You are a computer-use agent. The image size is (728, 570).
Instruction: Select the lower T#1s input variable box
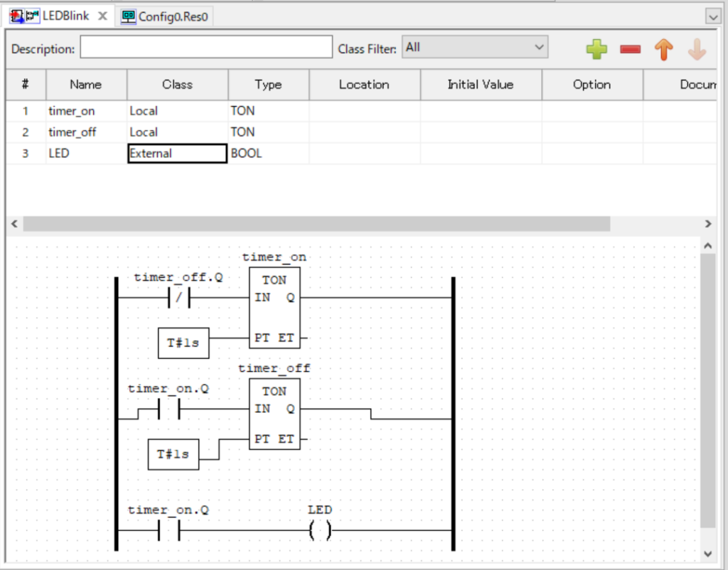173,454
